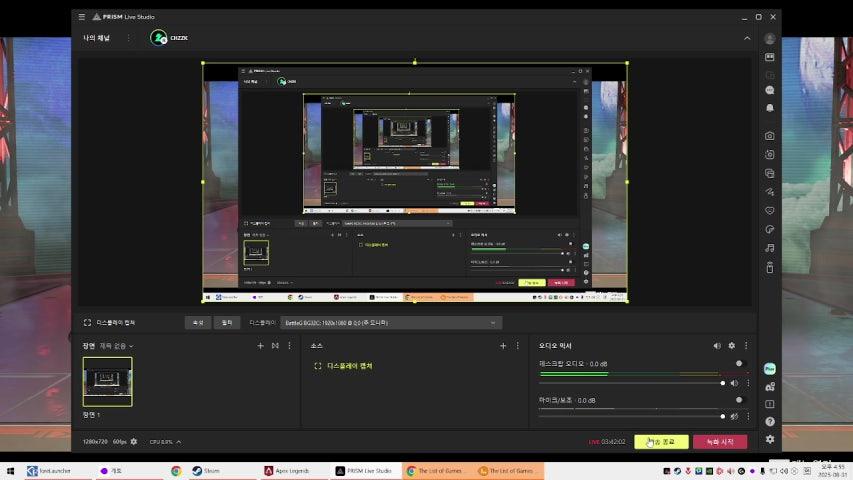Viewport: 853px width, 480px height.
Task: Select the CHZZK channel icon
Action: point(159,38)
